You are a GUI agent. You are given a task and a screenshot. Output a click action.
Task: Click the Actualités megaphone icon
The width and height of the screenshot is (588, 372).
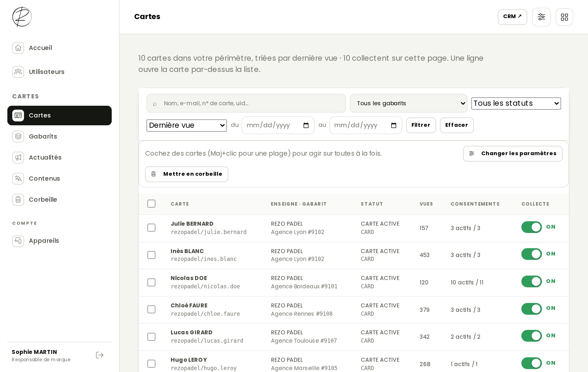tap(18, 157)
